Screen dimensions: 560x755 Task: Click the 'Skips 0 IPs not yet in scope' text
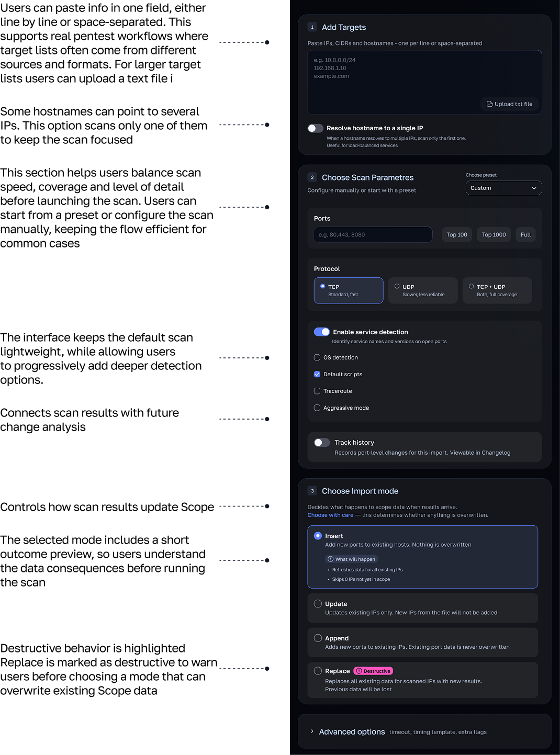coord(361,579)
